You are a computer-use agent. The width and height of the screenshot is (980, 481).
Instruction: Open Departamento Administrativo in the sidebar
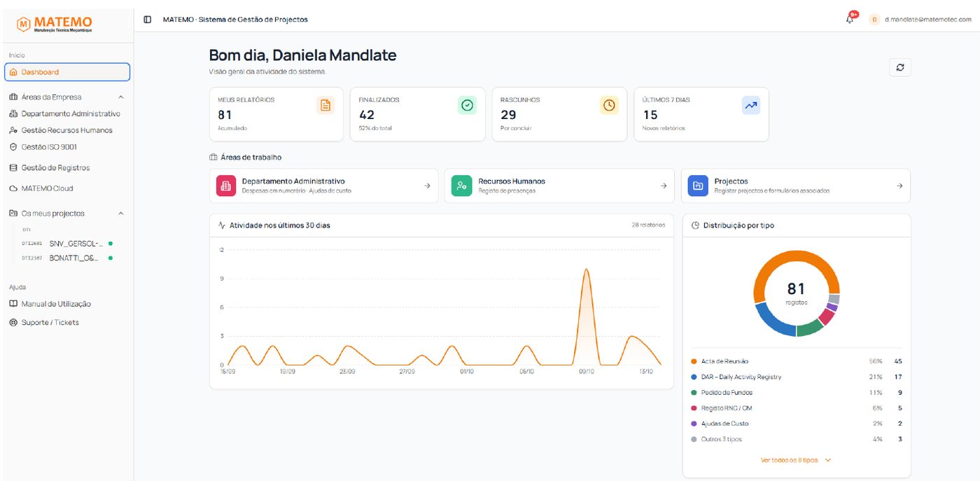(x=67, y=113)
